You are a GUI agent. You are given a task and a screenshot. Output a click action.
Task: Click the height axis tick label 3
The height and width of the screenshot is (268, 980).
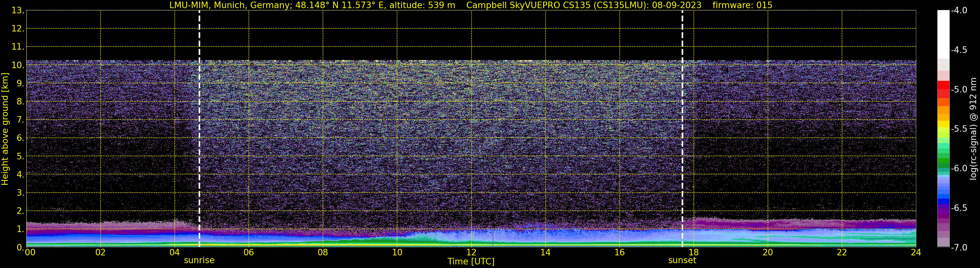click(x=20, y=192)
